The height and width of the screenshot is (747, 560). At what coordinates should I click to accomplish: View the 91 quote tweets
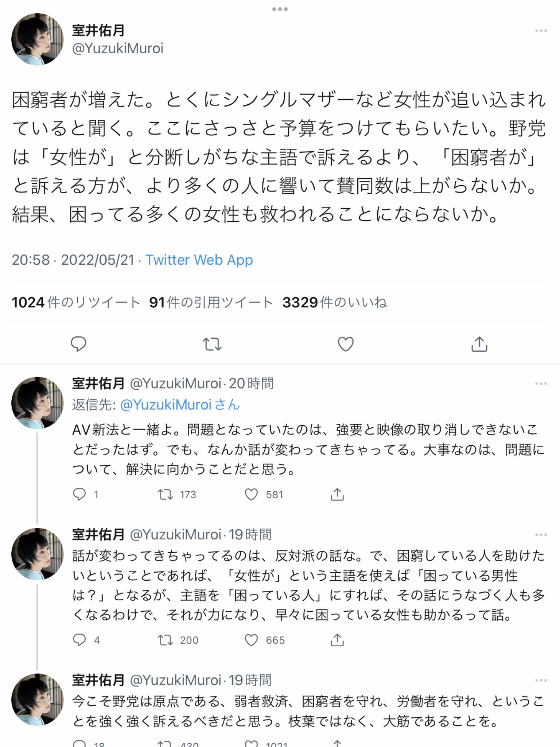[x=211, y=302]
